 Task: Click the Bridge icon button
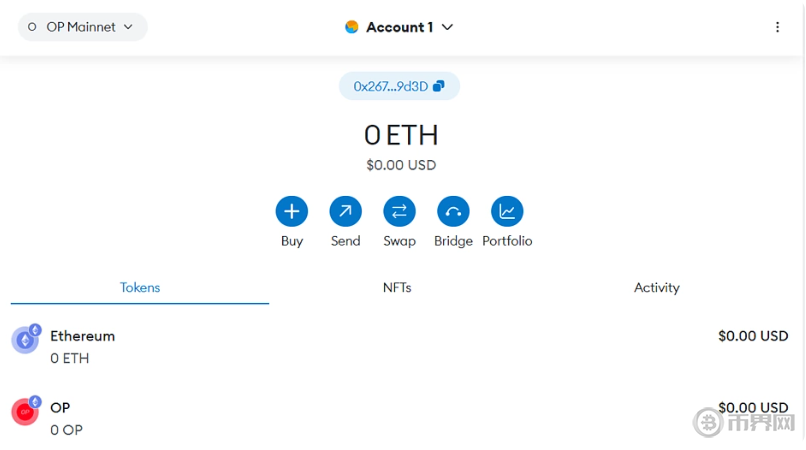tap(453, 211)
